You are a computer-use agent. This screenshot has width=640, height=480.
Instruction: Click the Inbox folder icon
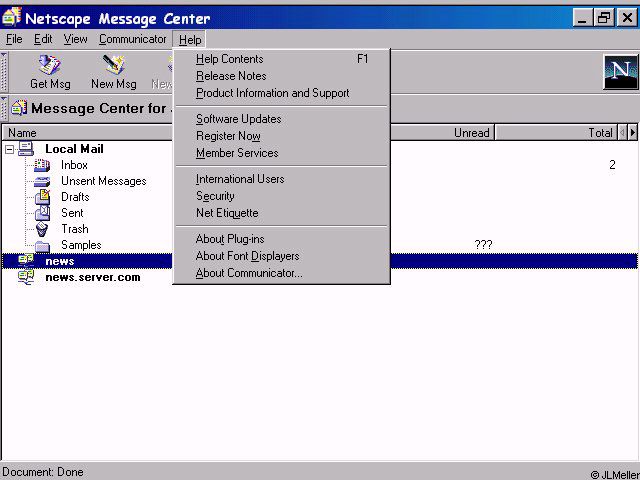[x=42, y=165]
